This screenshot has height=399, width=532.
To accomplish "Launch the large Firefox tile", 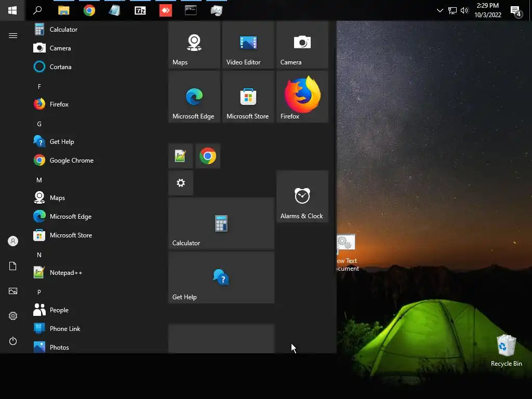I will pos(302,96).
